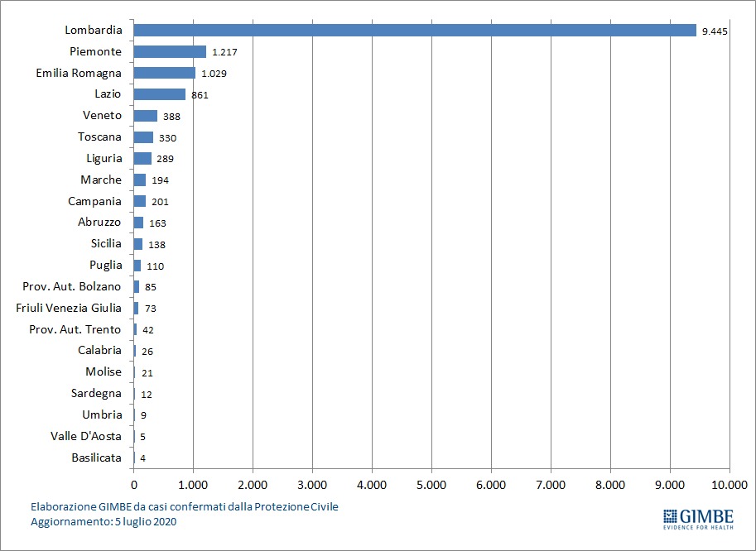Select the Lazio bar

tap(159, 94)
